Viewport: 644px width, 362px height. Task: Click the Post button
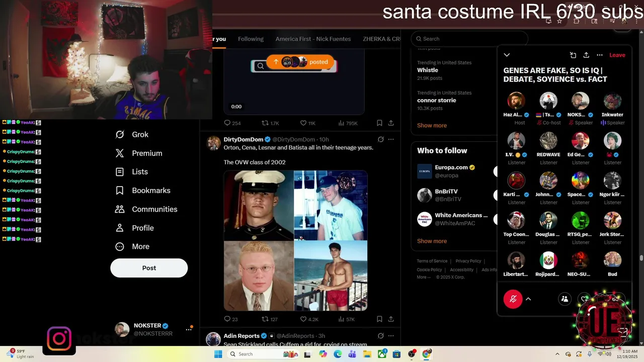click(149, 268)
